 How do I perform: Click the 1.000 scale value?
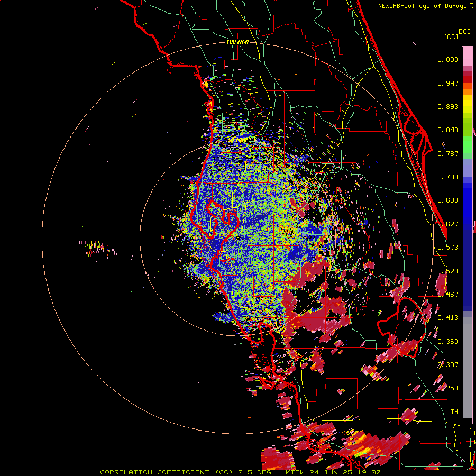pyautogui.click(x=448, y=59)
